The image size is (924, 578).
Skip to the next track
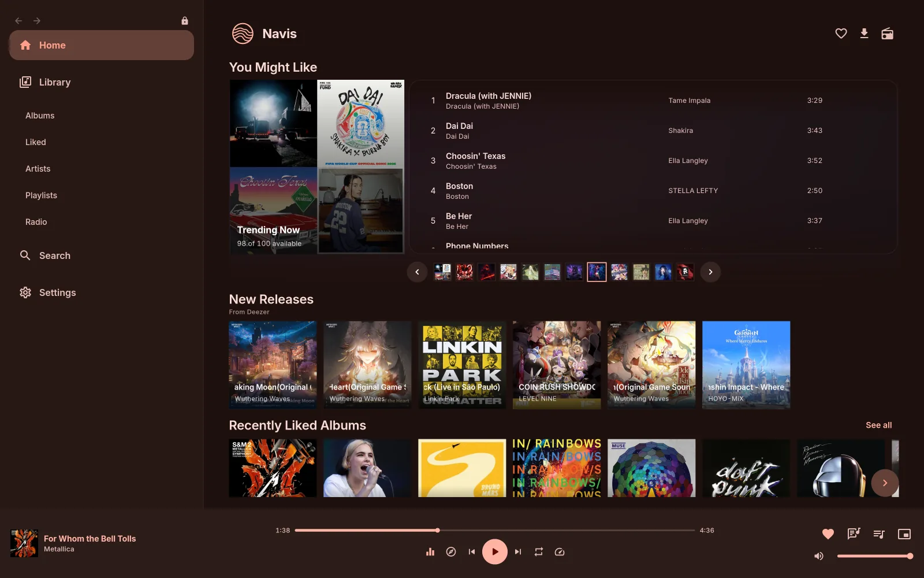click(x=518, y=552)
